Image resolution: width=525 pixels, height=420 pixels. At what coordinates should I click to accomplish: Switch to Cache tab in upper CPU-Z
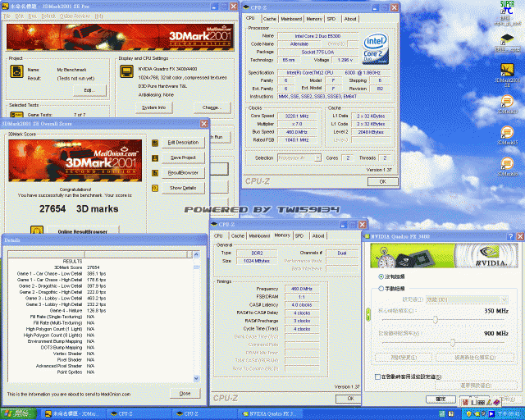click(x=270, y=19)
